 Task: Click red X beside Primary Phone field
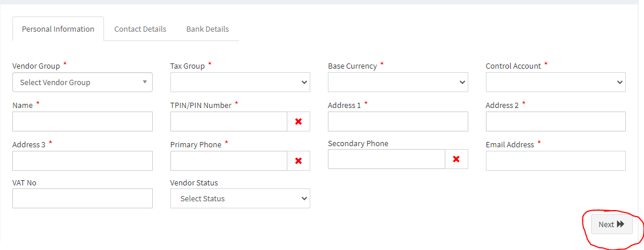(298, 161)
